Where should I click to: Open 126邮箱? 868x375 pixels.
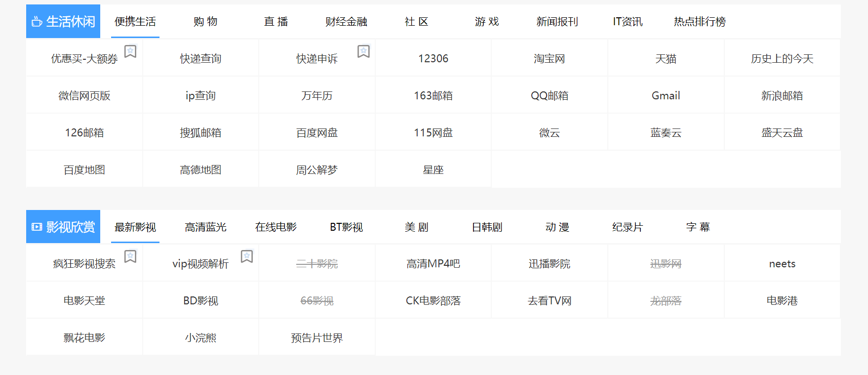click(x=84, y=133)
